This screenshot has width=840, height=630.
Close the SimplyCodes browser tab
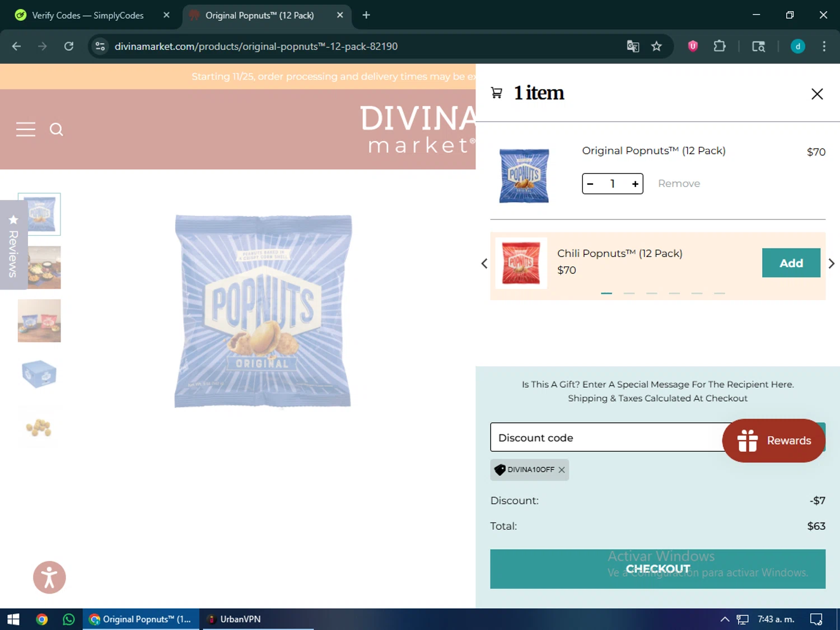[166, 15]
